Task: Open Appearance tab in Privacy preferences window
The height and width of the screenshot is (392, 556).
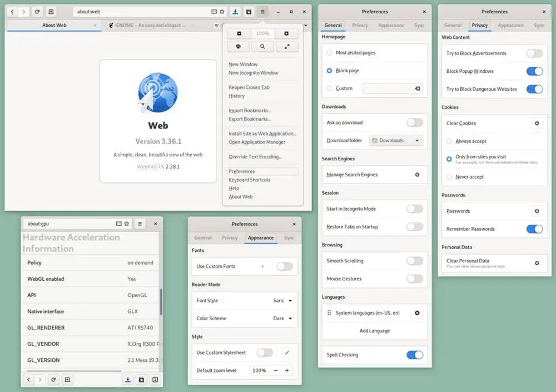Action: click(x=510, y=26)
